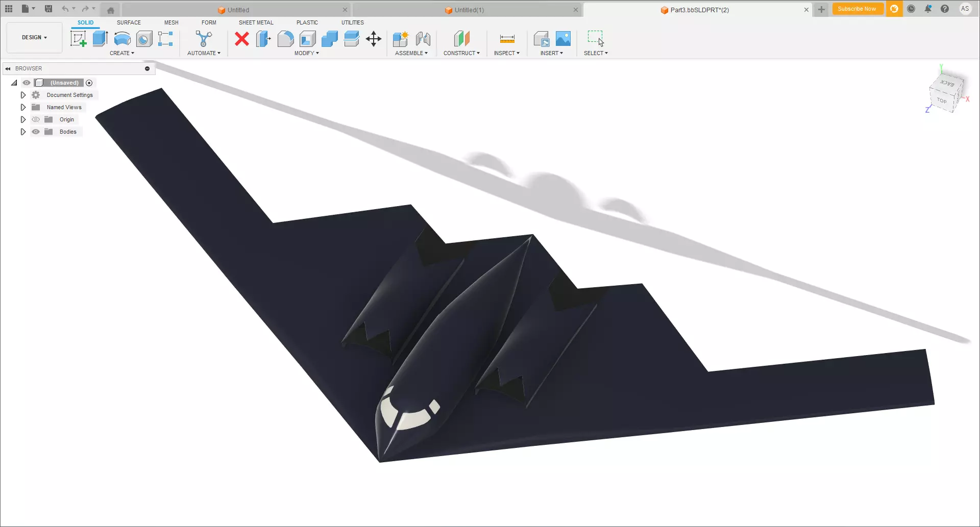
Task: Click the Browser panel options dot
Action: pyautogui.click(x=147, y=68)
